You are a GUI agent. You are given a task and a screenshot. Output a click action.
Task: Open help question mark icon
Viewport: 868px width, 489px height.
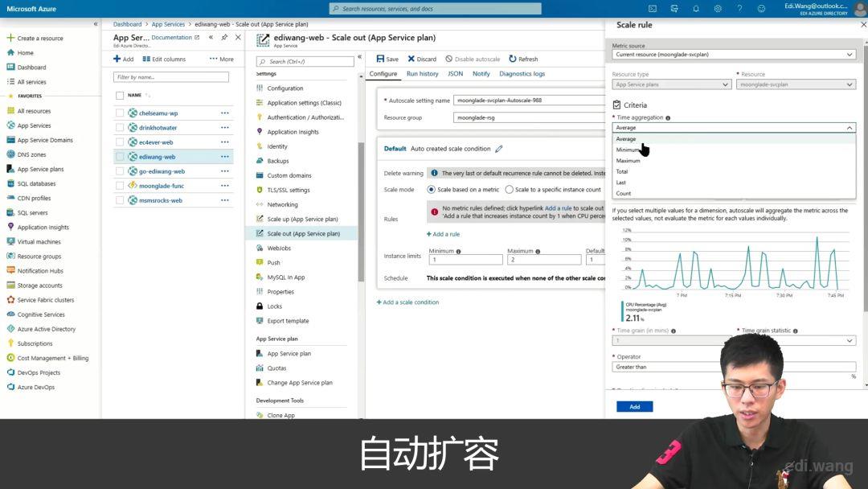[x=739, y=9]
